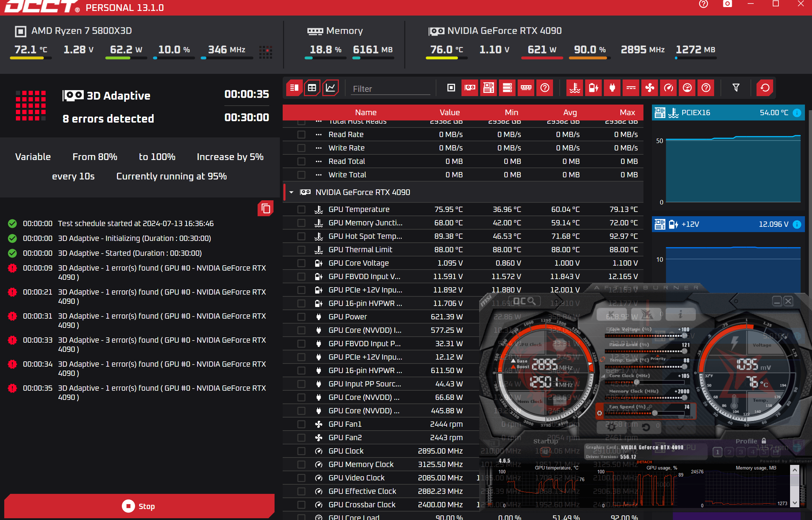Check the GPU Power checkbox
This screenshot has width=812, height=520.
(x=301, y=317)
